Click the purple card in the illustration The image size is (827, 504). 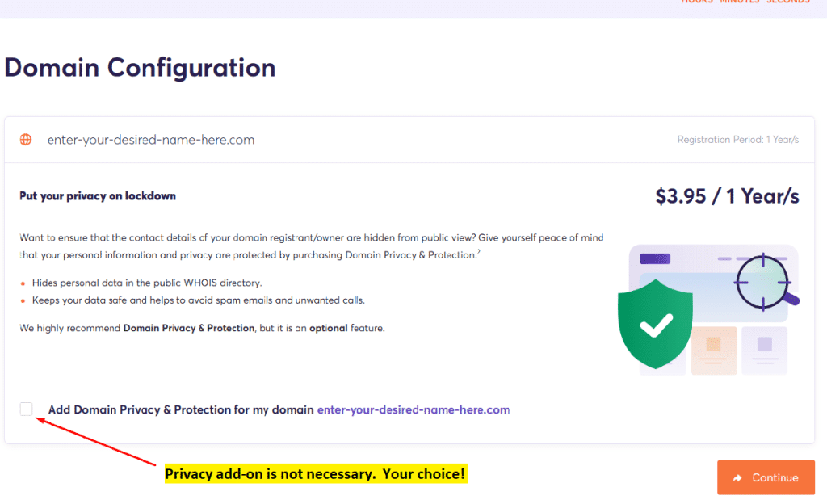764,351
